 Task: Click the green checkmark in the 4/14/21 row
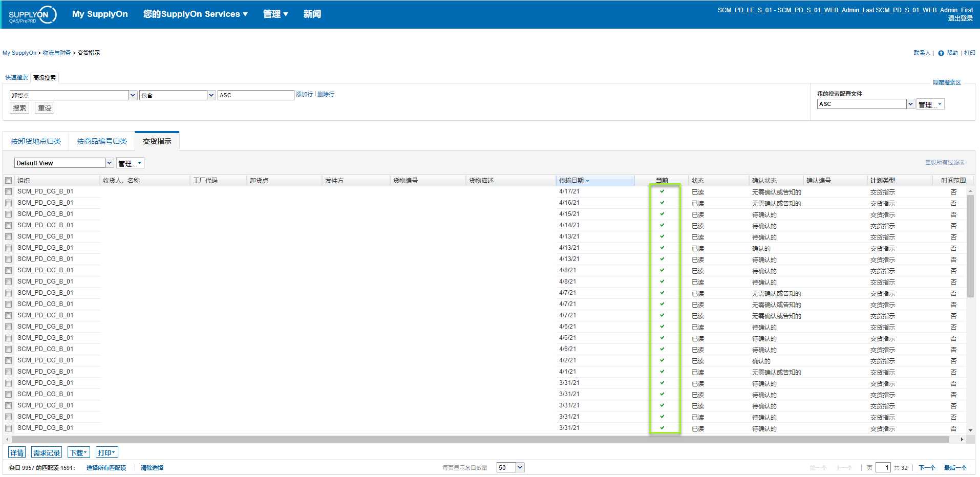click(662, 225)
